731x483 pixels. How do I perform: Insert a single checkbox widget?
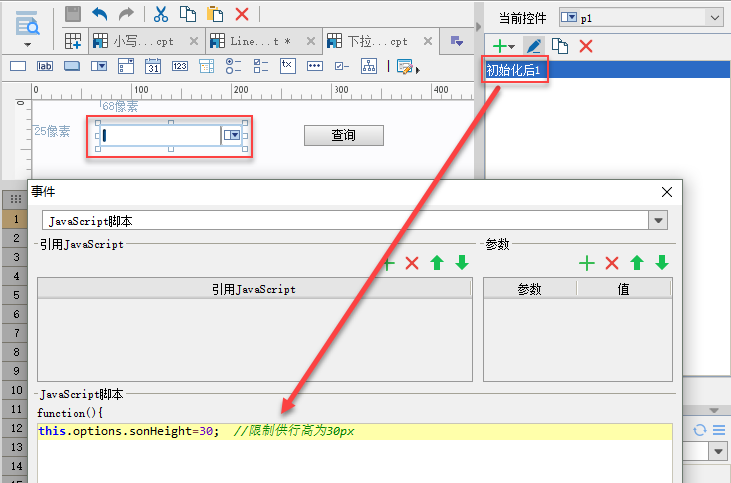[x=342, y=66]
